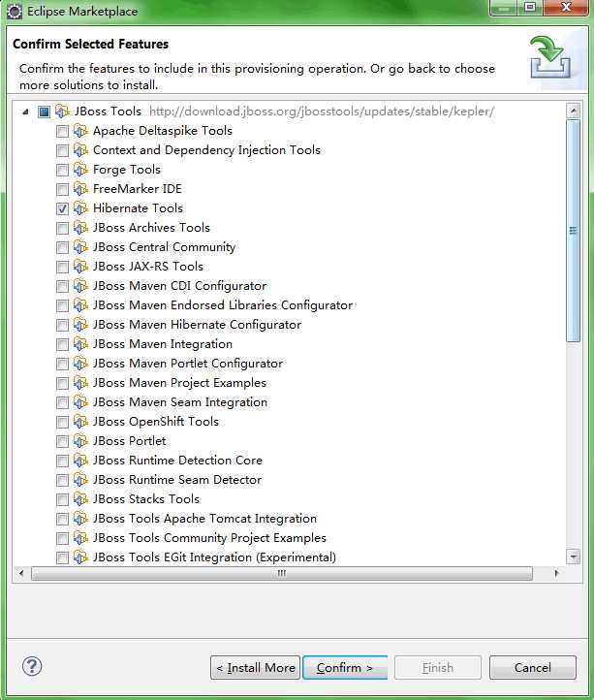This screenshot has height=700, width=594.
Task: Enable JBoss Runtime Seam Detector checkbox
Action: [62, 480]
